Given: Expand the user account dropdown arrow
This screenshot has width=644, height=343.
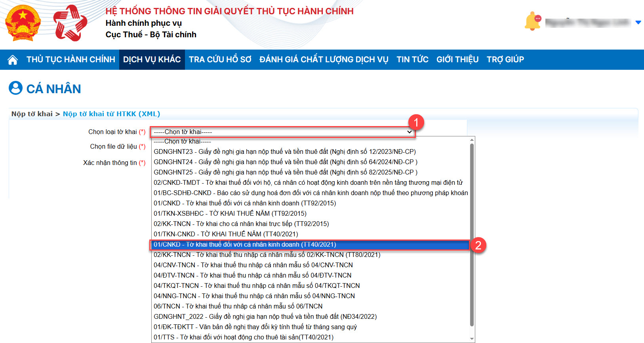Looking at the screenshot, I should [x=638, y=23].
